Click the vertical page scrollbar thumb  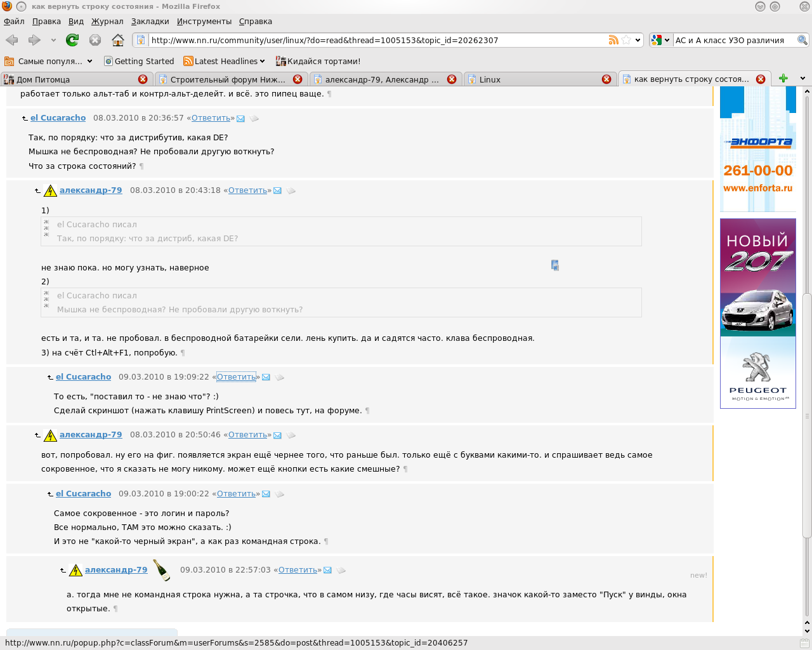click(x=807, y=416)
